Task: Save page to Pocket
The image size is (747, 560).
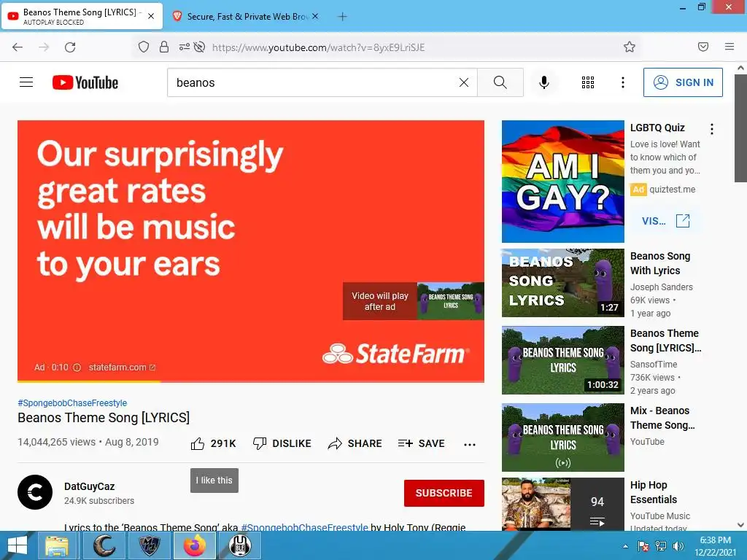Action: click(x=703, y=47)
